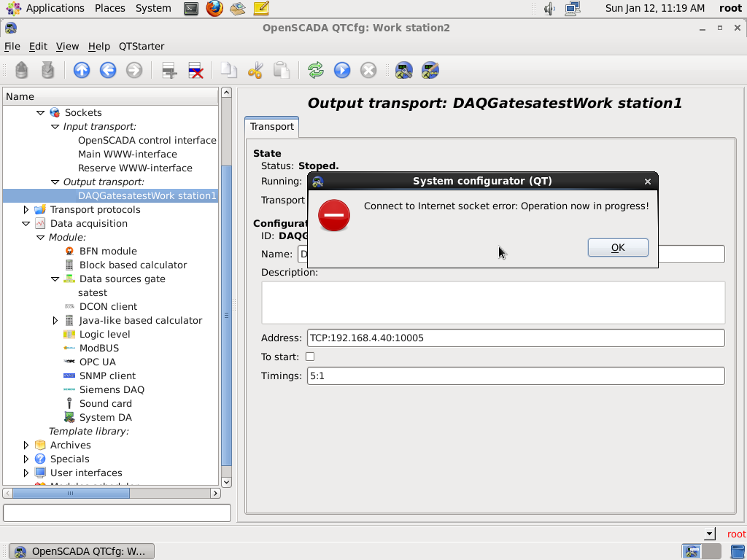Select ModBUS module in the tree
Viewport: 747px width, 560px height.
click(98, 348)
